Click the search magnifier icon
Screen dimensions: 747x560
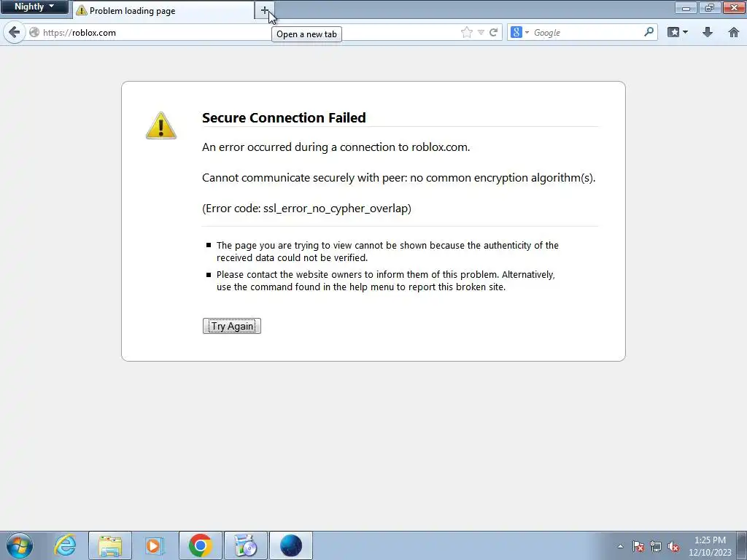[649, 32]
